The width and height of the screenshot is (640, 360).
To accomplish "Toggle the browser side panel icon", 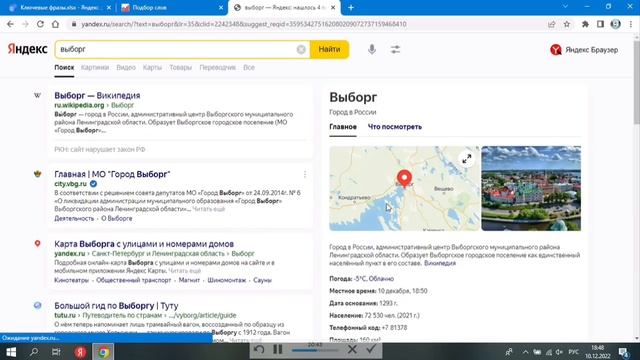I will click(x=600, y=24).
